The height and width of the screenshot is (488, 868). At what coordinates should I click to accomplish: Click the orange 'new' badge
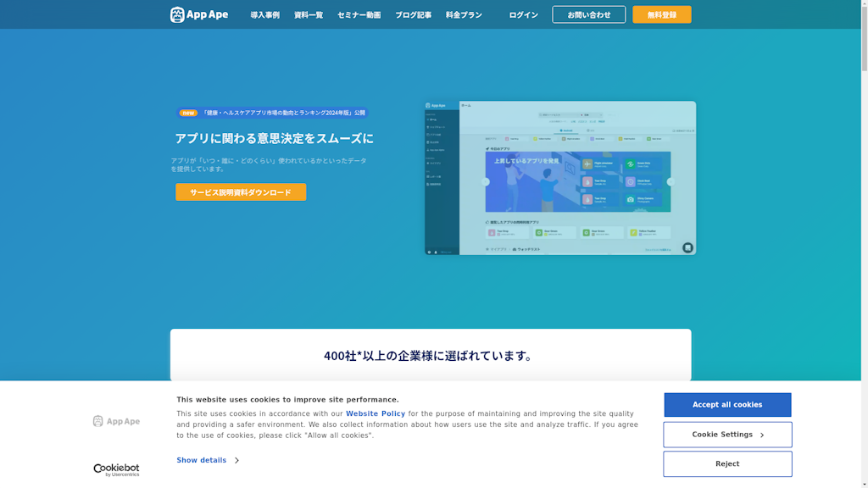pos(188,113)
